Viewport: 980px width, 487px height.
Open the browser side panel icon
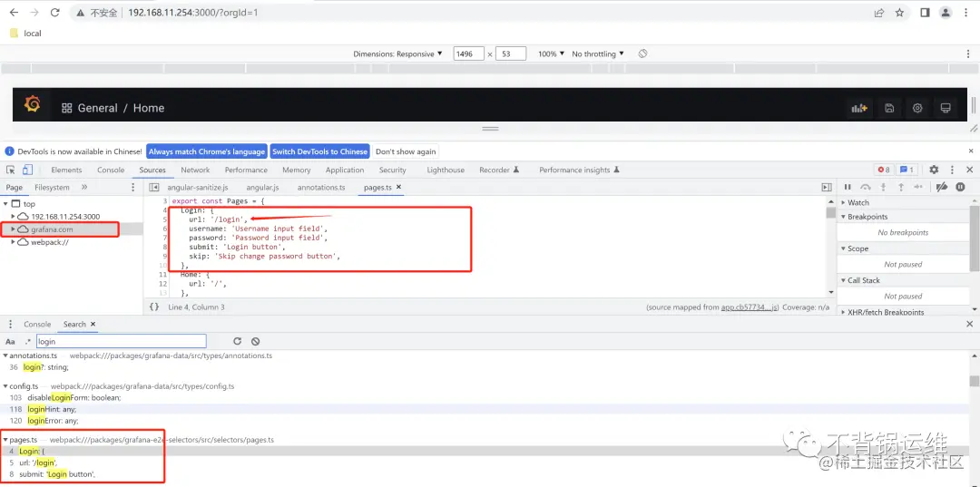tap(925, 13)
